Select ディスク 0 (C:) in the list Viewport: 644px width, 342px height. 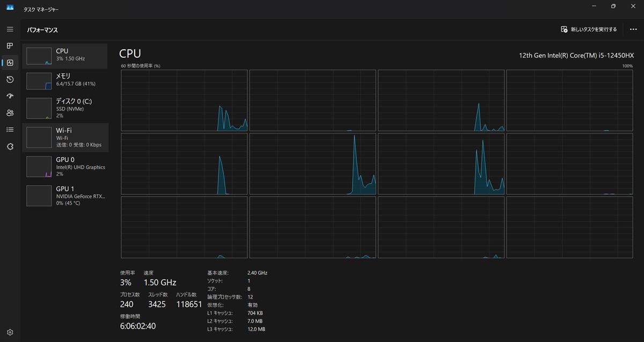65,108
